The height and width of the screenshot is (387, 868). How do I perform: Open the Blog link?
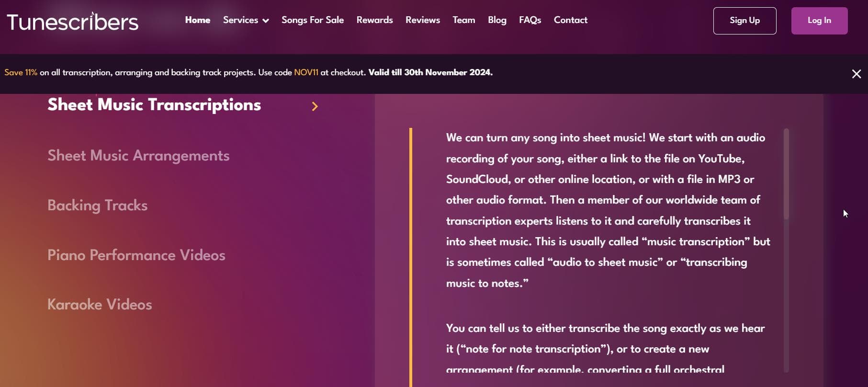point(497,20)
